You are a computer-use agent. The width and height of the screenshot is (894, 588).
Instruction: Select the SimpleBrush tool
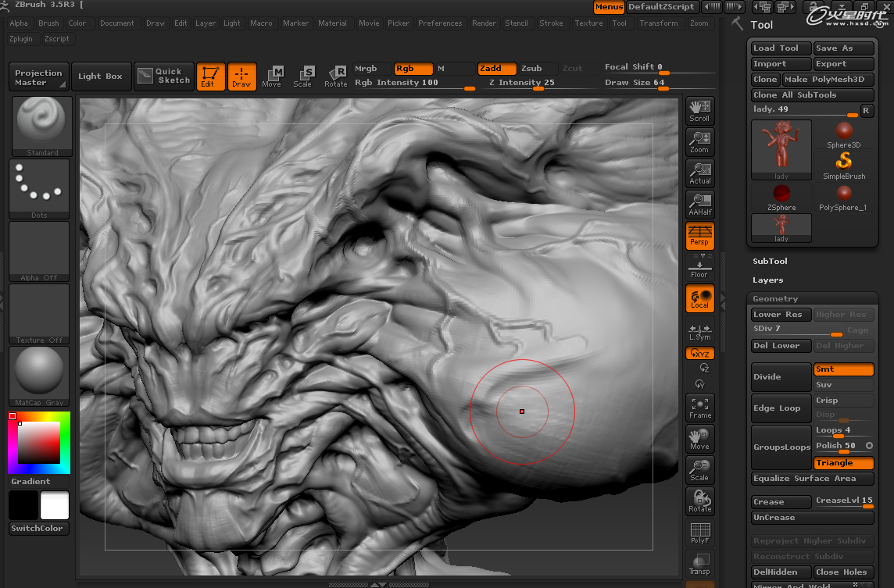coord(844,166)
